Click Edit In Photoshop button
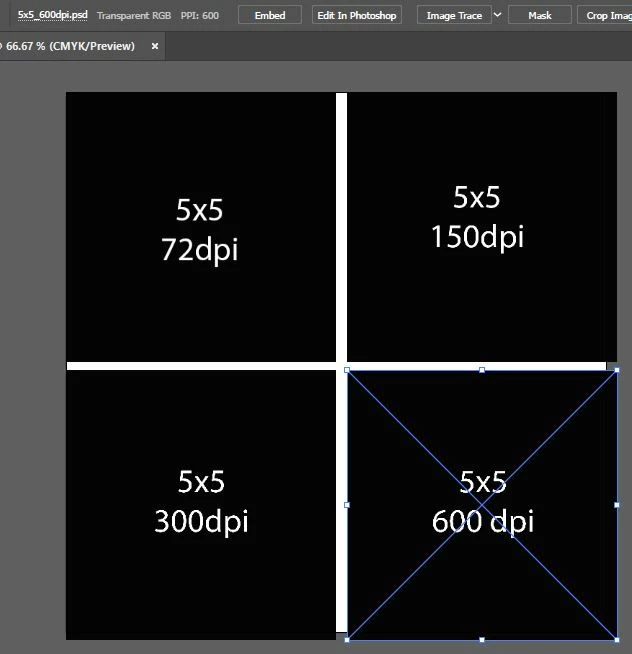 [357, 15]
